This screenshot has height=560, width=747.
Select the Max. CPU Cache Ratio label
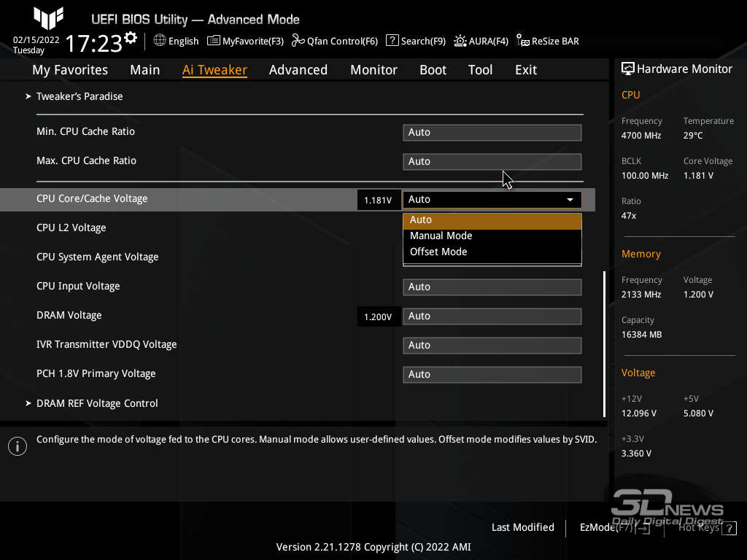(x=86, y=160)
